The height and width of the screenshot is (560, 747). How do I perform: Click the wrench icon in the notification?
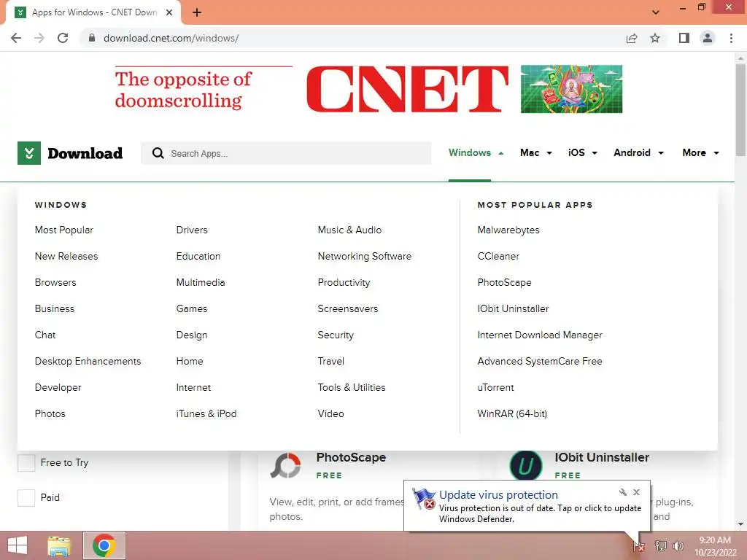[x=623, y=492]
